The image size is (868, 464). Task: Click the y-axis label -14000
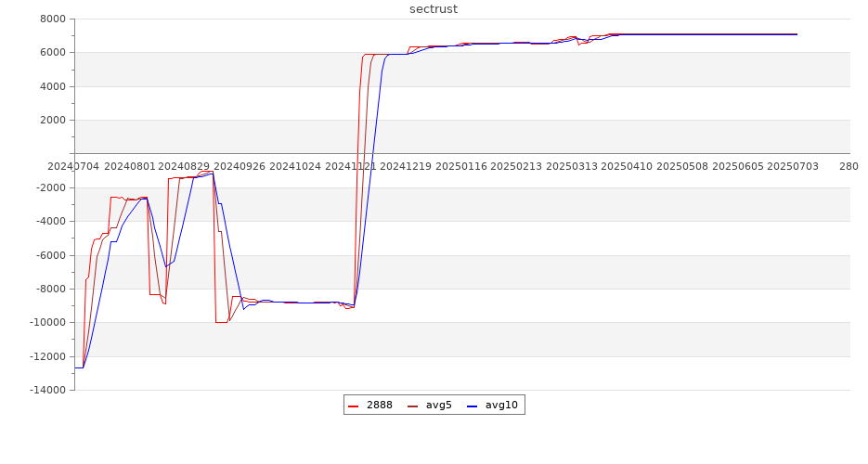48,390
